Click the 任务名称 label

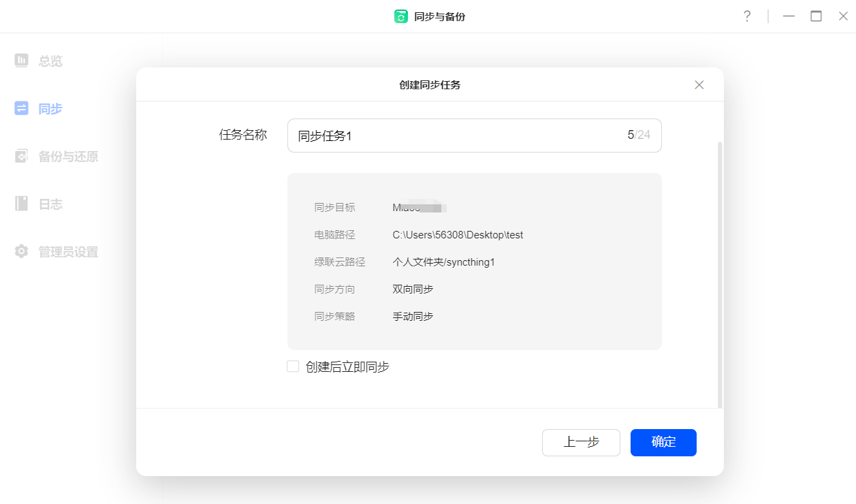pyautogui.click(x=243, y=135)
